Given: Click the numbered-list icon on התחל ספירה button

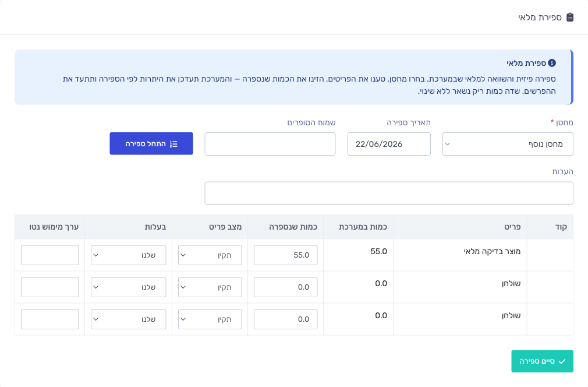Looking at the screenshot, I should coord(173,144).
